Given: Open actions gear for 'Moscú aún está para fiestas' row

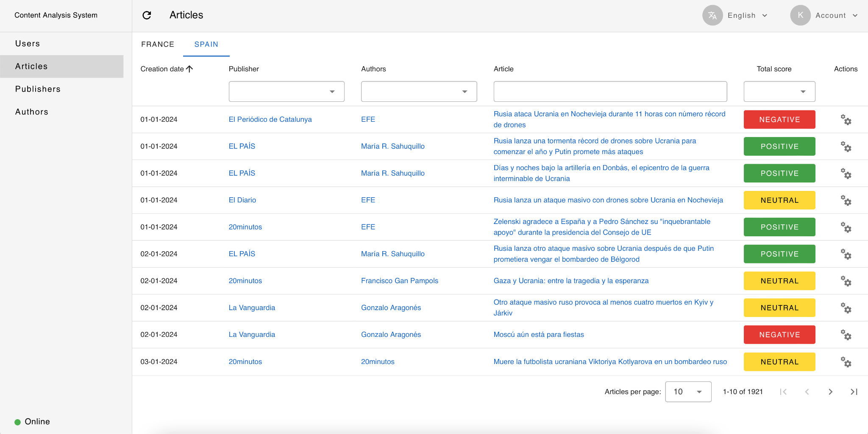Looking at the screenshot, I should coord(846,335).
